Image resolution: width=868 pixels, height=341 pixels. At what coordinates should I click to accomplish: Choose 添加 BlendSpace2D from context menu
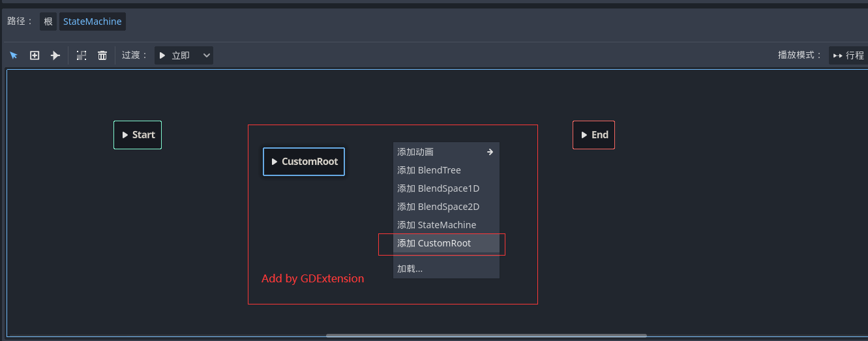pos(446,207)
